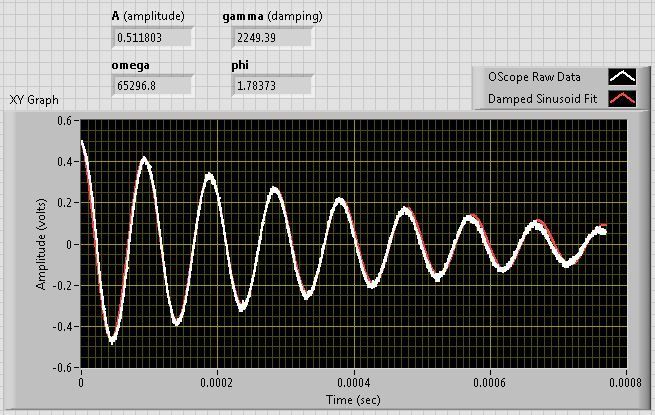Click the phi label

point(240,65)
